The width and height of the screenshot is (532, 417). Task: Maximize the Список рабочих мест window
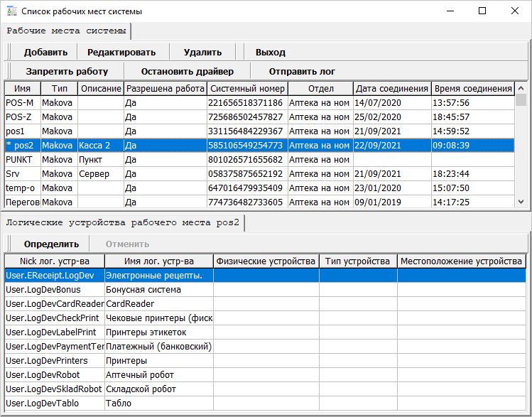coord(482,11)
